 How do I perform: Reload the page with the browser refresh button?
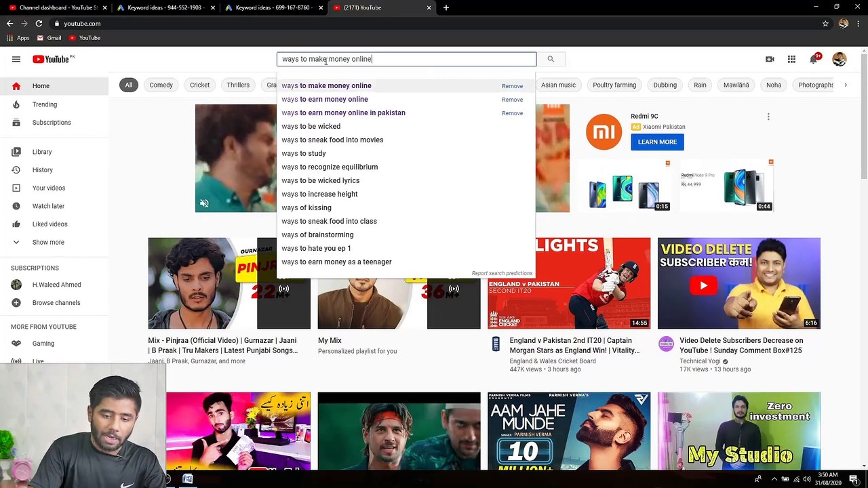point(39,23)
